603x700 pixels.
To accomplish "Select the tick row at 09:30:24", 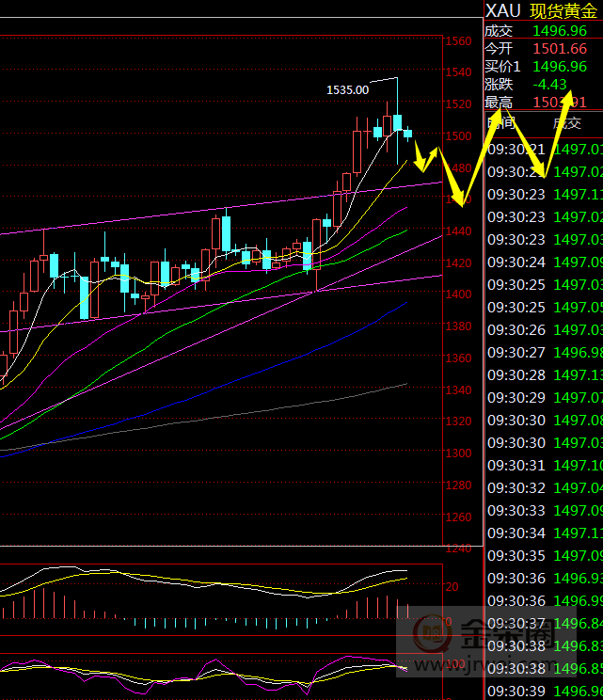I will [544, 262].
